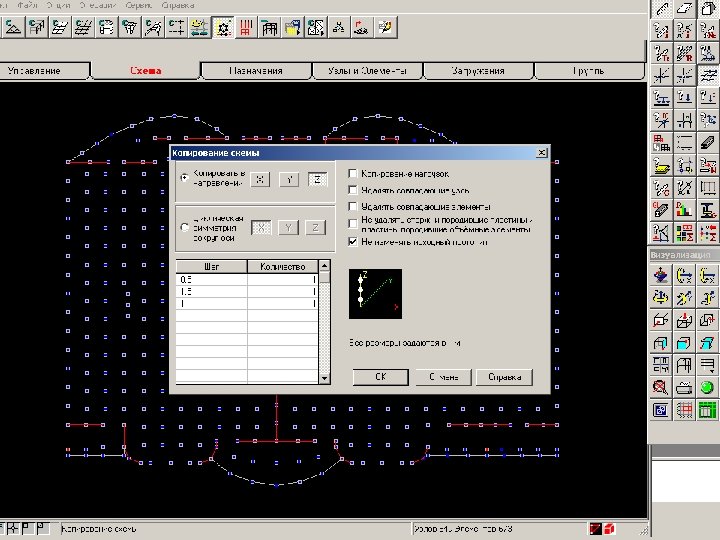Click the colored grid sigma icon
Viewport: 720px width, 540px height.
[x=684, y=233]
